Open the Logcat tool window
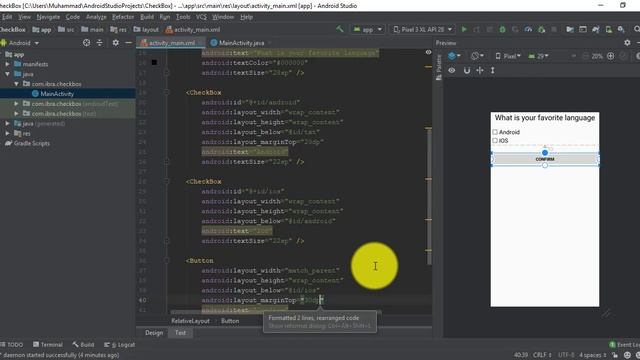This screenshot has width=640, height=360. (119, 344)
